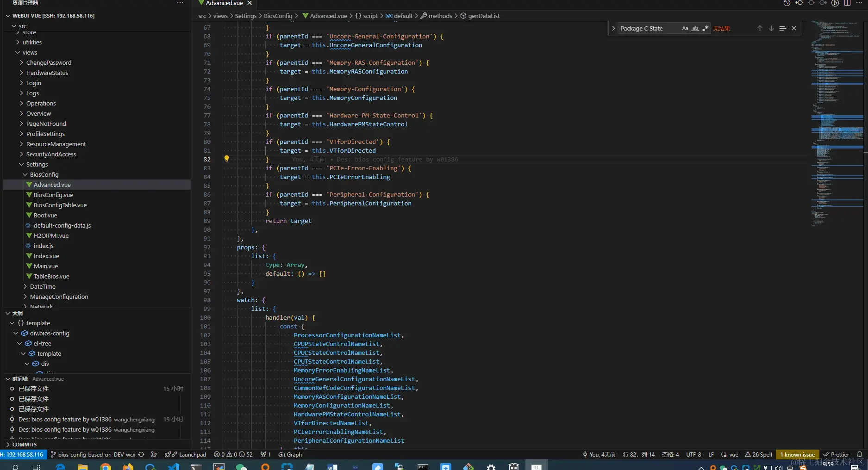Go to previous find match arrow
The width and height of the screenshot is (868, 470).
[x=760, y=28]
